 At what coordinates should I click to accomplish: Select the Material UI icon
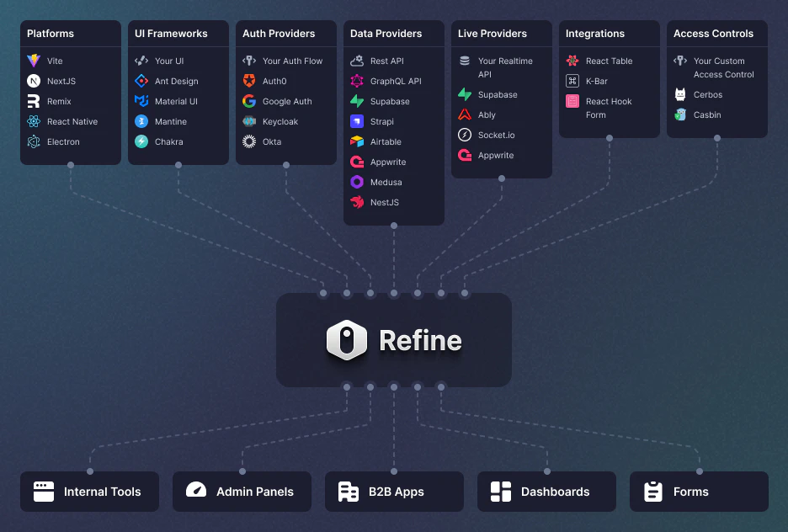point(140,101)
